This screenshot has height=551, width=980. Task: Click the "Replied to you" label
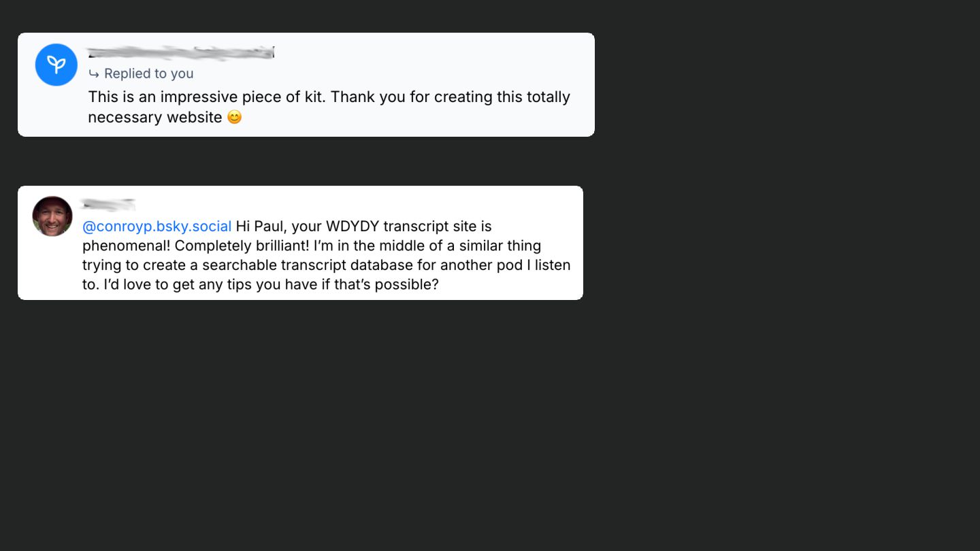[x=148, y=73]
